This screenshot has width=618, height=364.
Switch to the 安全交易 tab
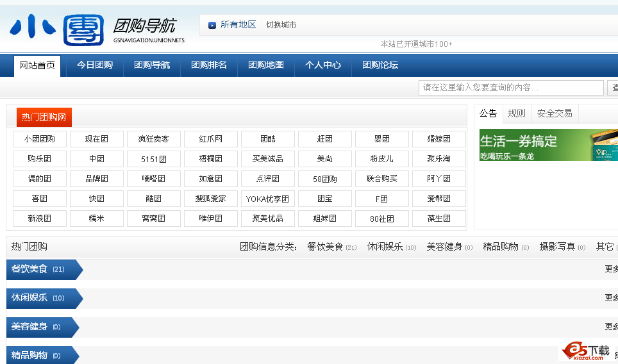[555, 113]
